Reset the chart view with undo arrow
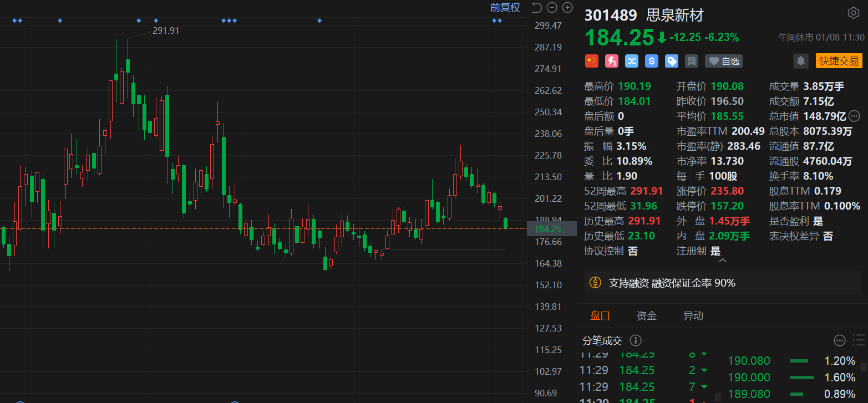 tap(536, 7)
